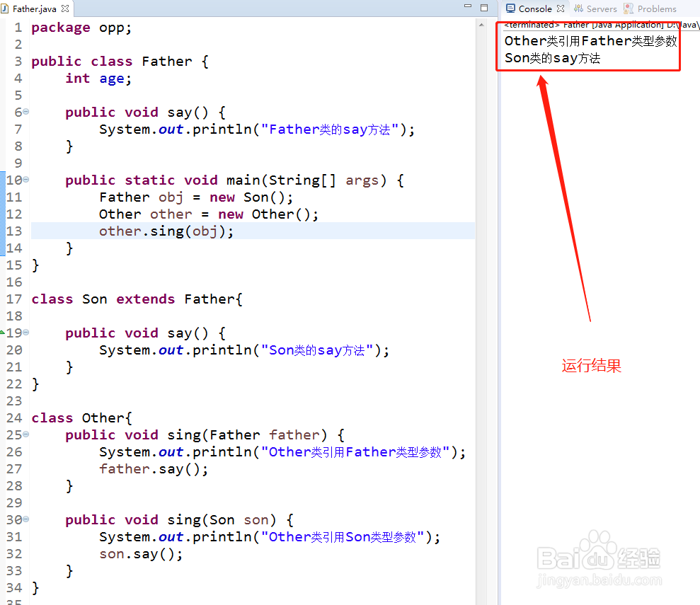The image size is (700, 605).
Task: Click the Console view icon
Action: pyautogui.click(x=510, y=8)
